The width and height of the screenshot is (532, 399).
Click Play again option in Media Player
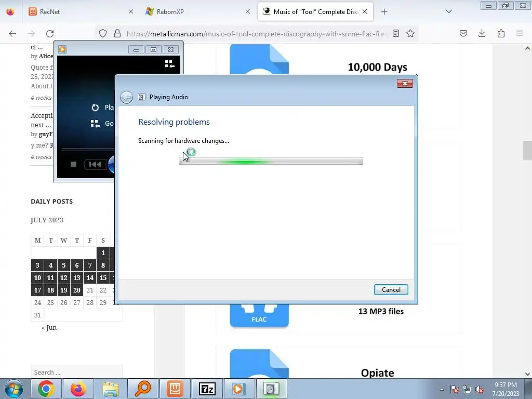[x=103, y=108]
